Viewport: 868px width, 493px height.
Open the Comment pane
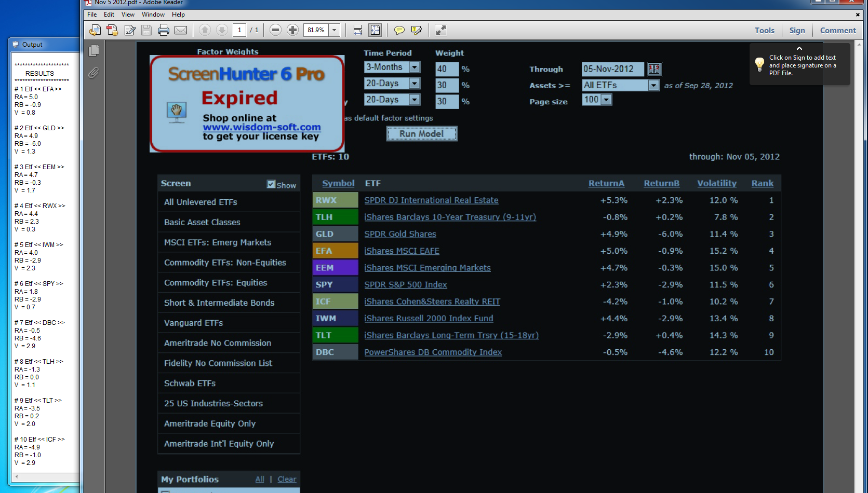pyautogui.click(x=838, y=31)
